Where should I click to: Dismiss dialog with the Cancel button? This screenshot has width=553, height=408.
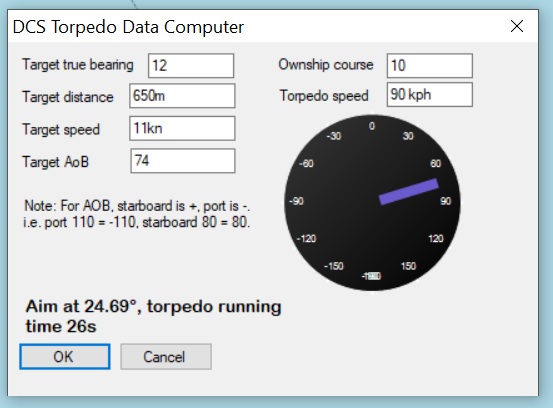point(166,357)
